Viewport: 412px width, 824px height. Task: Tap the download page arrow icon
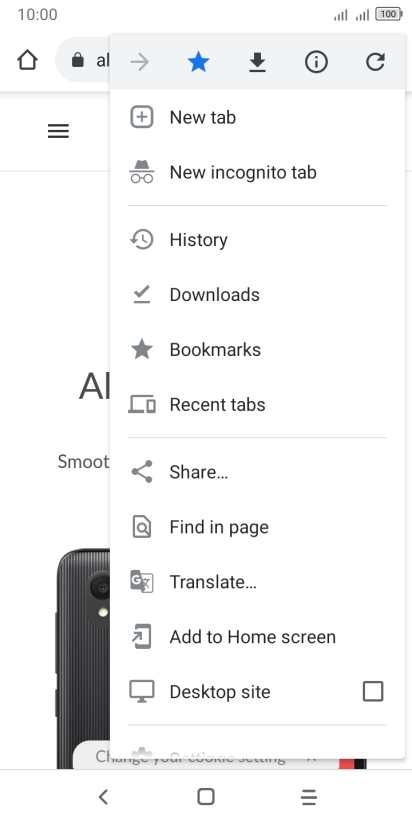(258, 63)
